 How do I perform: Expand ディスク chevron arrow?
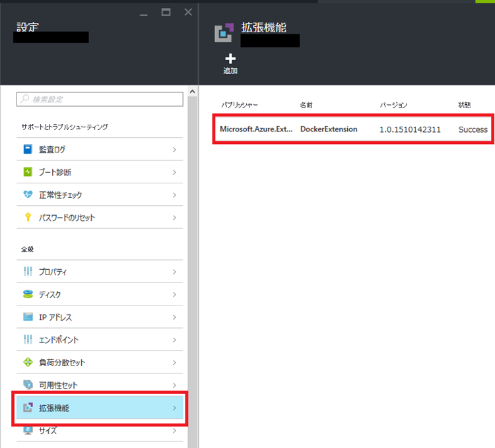pos(174,295)
